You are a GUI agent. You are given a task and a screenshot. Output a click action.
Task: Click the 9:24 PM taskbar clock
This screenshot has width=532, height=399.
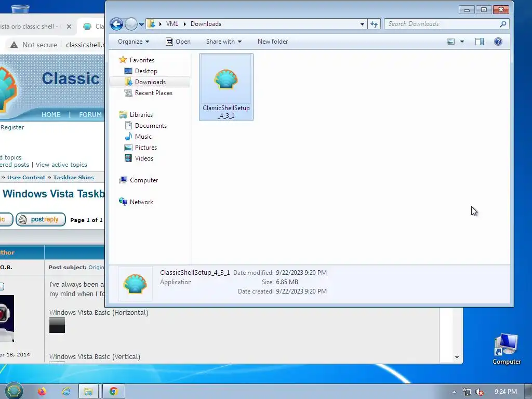(x=506, y=392)
